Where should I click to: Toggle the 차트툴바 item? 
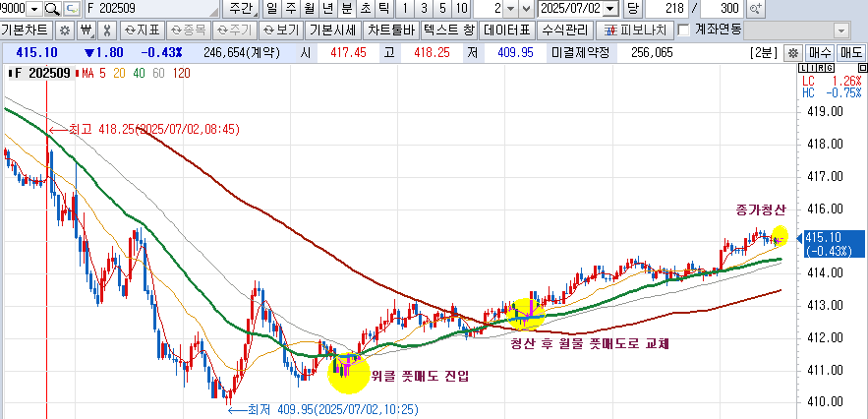391,30
